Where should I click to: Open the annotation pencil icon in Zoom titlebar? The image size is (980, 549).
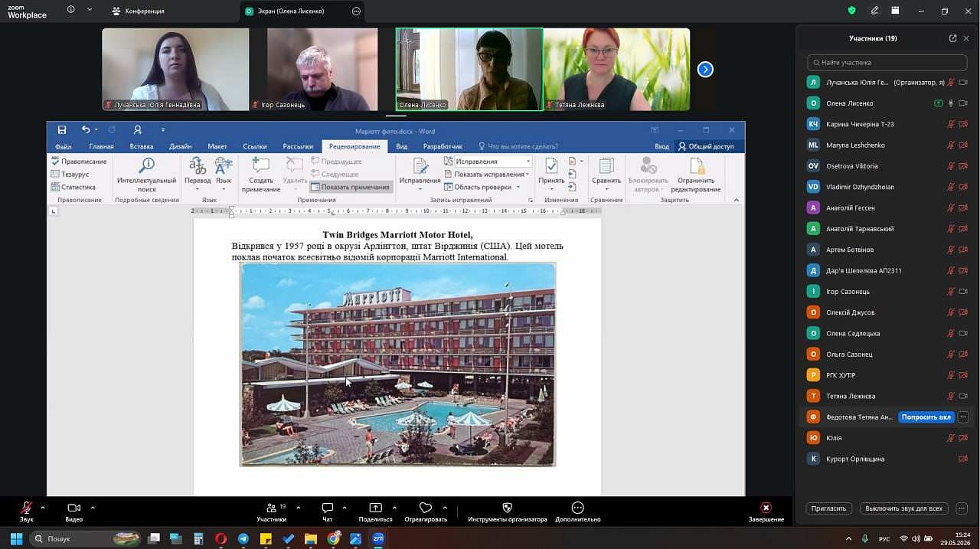[874, 11]
